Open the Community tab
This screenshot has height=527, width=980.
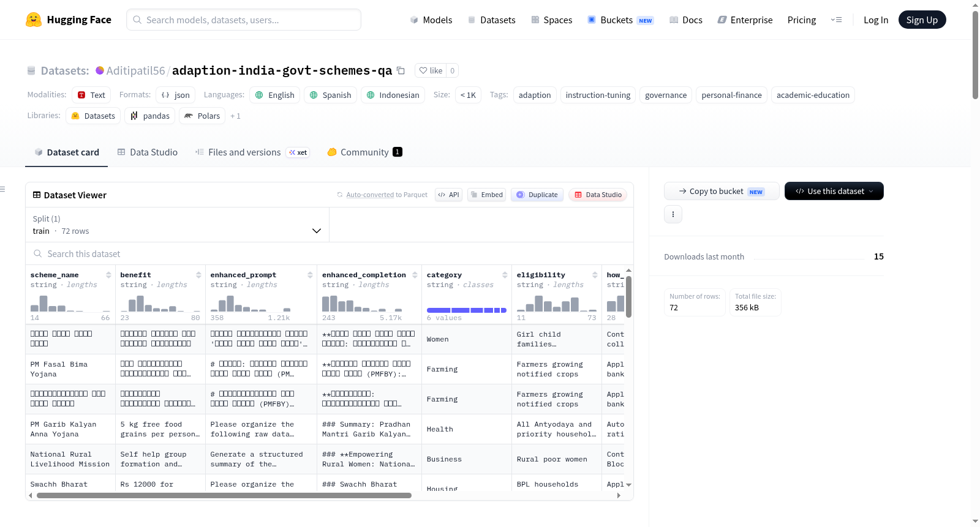pyautogui.click(x=364, y=152)
